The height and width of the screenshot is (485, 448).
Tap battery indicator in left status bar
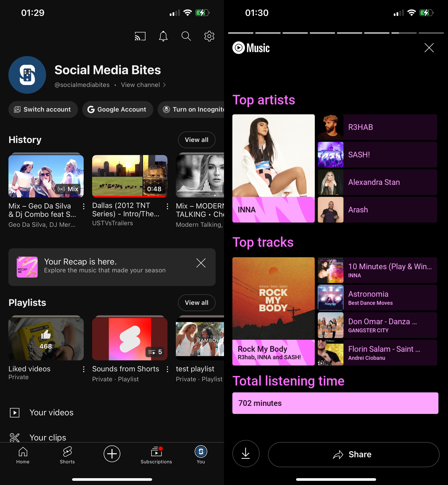pos(202,13)
